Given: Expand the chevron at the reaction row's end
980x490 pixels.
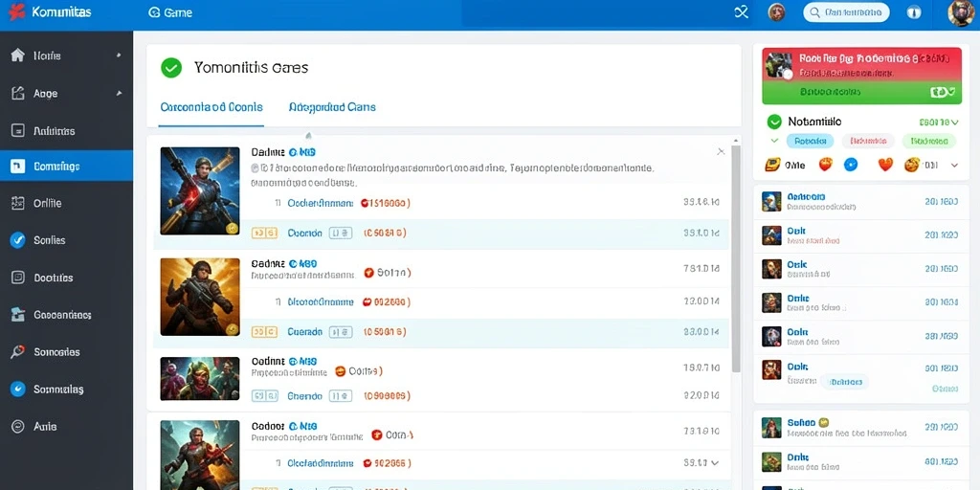Looking at the screenshot, I should [954, 166].
